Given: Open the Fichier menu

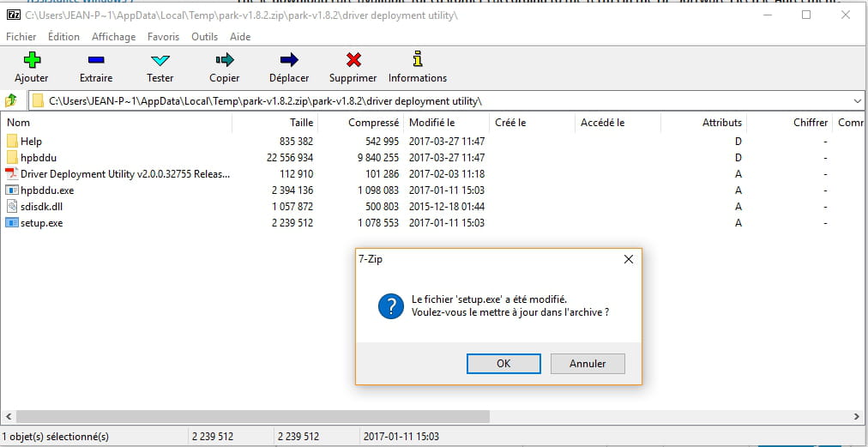Looking at the screenshot, I should click(x=21, y=37).
